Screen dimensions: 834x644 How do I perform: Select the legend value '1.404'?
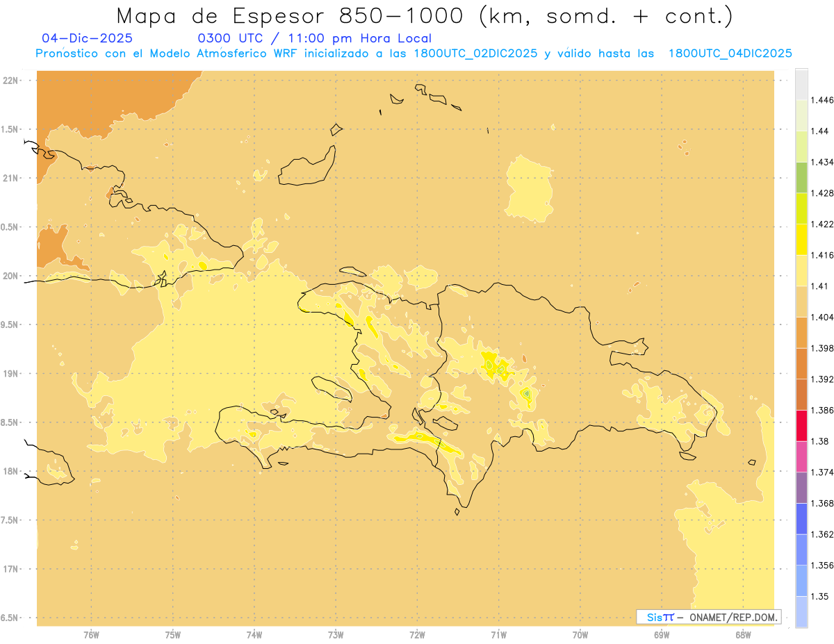pos(821,317)
